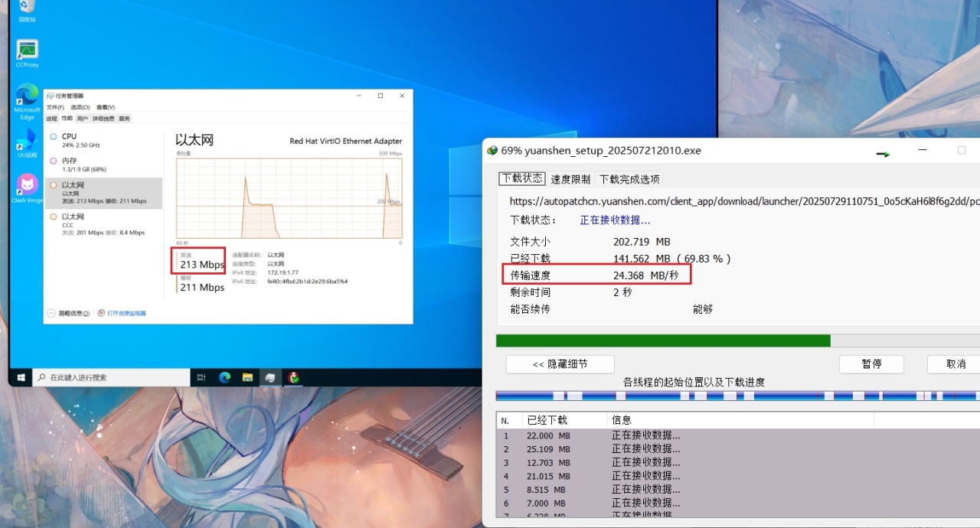Select thread row 2 with 25.109 MB

pyautogui.click(x=738, y=449)
